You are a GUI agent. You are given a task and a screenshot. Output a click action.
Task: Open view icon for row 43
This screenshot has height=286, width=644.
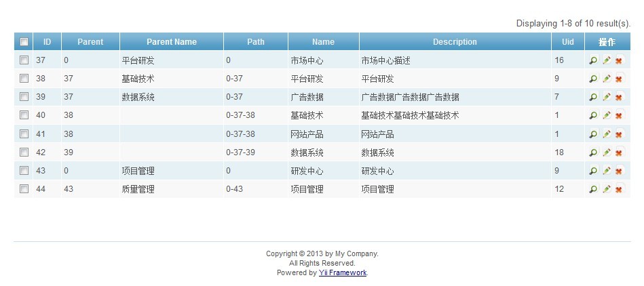coord(593,171)
